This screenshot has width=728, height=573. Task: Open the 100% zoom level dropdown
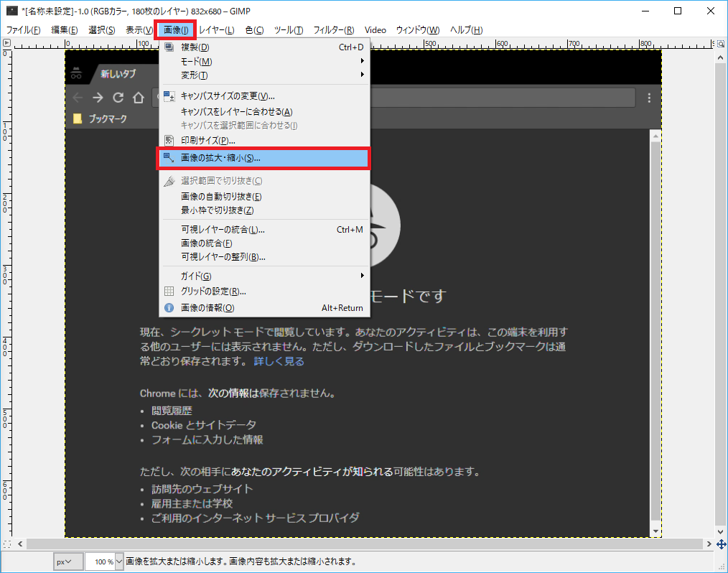(104, 561)
